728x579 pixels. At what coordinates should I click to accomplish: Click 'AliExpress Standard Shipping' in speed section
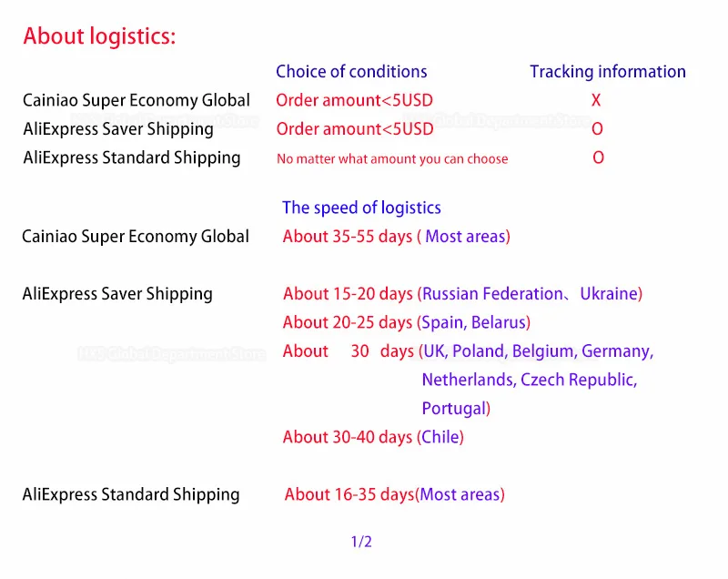pos(131,494)
